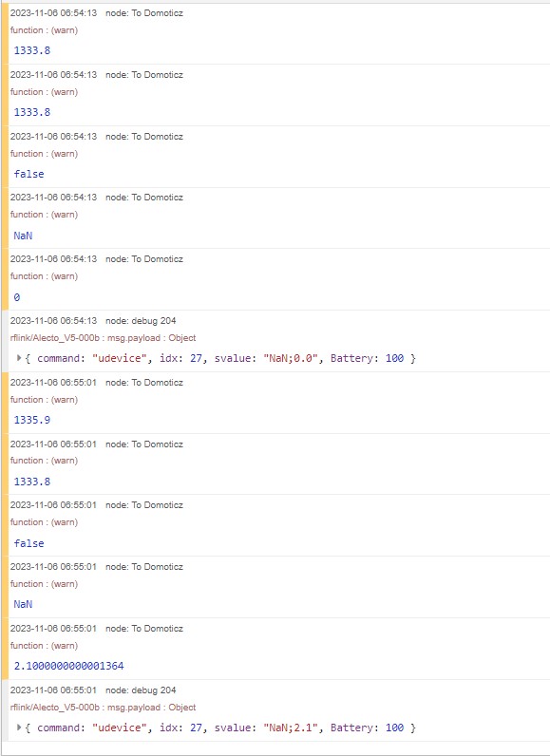Select the 1335.9 debug value
The image size is (550, 756).
(x=31, y=420)
